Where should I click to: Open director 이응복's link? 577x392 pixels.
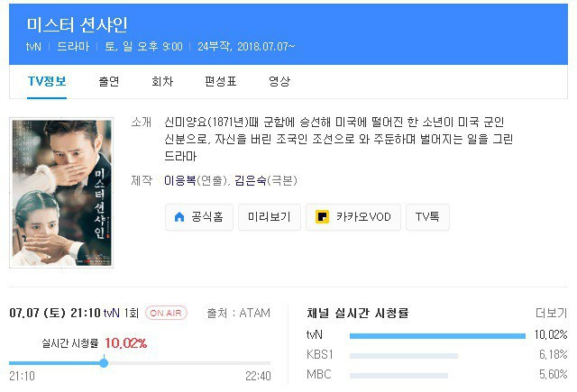181,180
